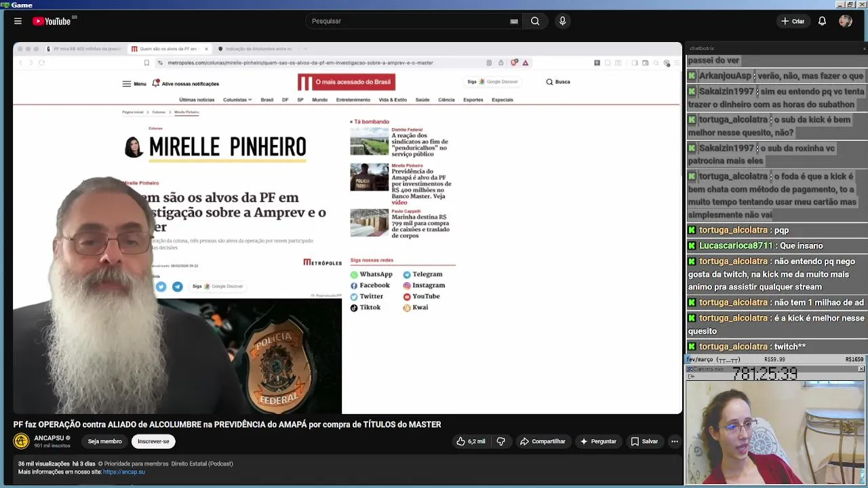Open the Kwai social link

416,308
